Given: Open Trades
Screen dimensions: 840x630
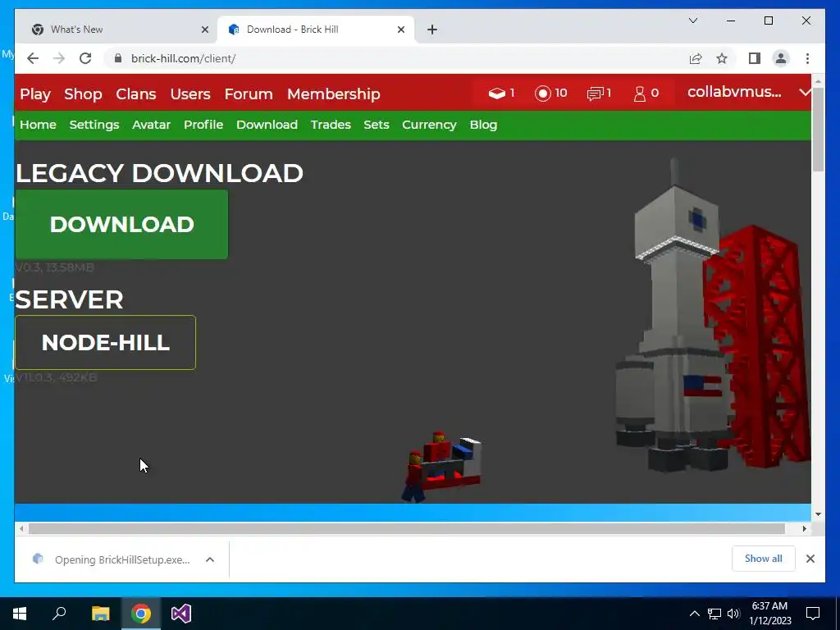Looking at the screenshot, I should coord(331,125).
